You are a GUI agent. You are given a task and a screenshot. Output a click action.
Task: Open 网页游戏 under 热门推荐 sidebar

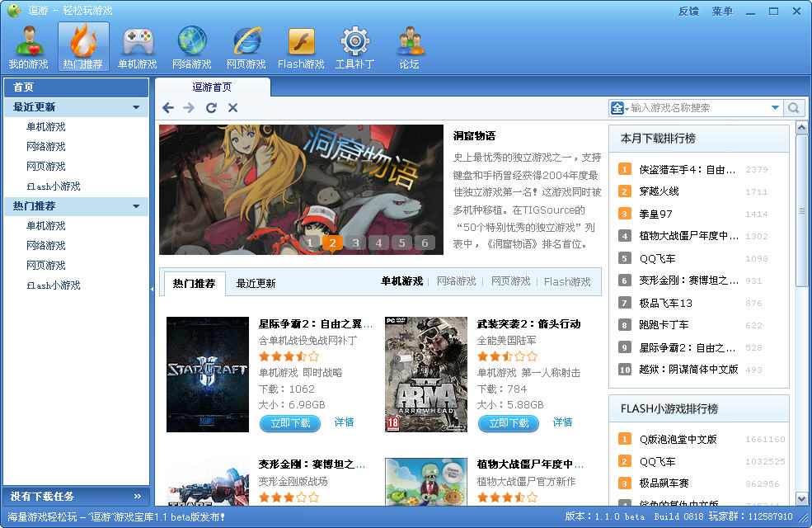[x=46, y=266]
